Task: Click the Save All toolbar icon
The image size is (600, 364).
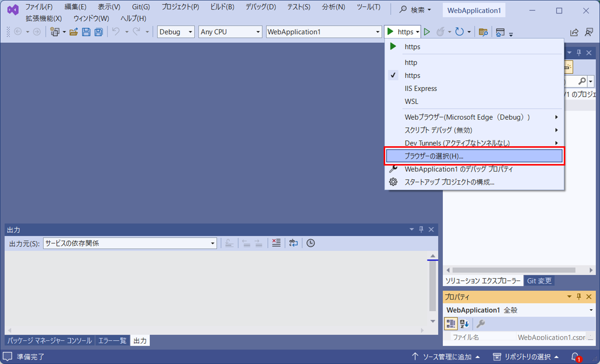Action: point(99,32)
